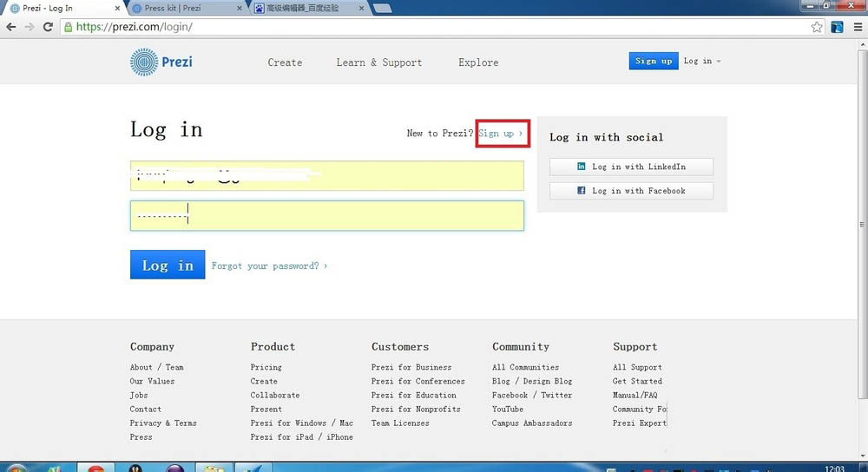This screenshot has width=868, height=472.
Task: Click the Forgot your password? link
Action: [x=269, y=266]
